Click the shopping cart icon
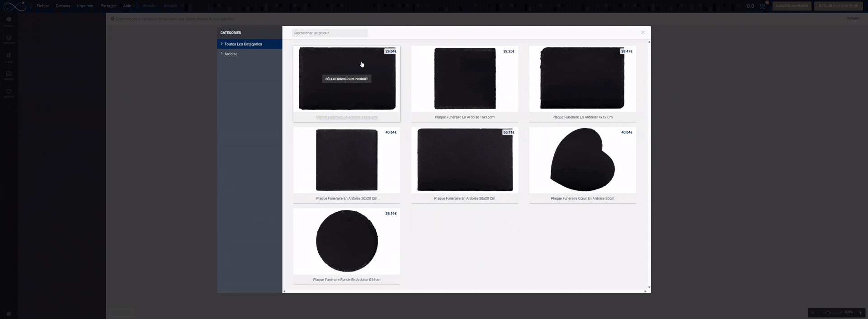This screenshot has height=319, width=868. pyautogui.click(x=762, y=6)
